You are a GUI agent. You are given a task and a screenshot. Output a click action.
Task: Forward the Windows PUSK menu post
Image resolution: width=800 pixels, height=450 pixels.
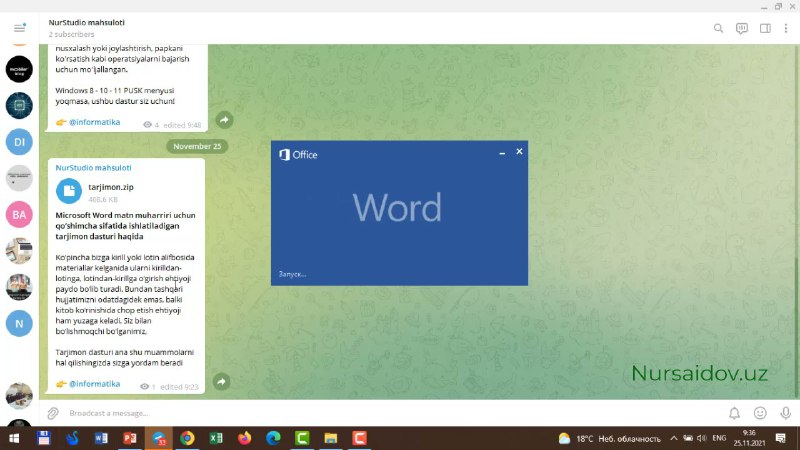[x=224, y=120]
